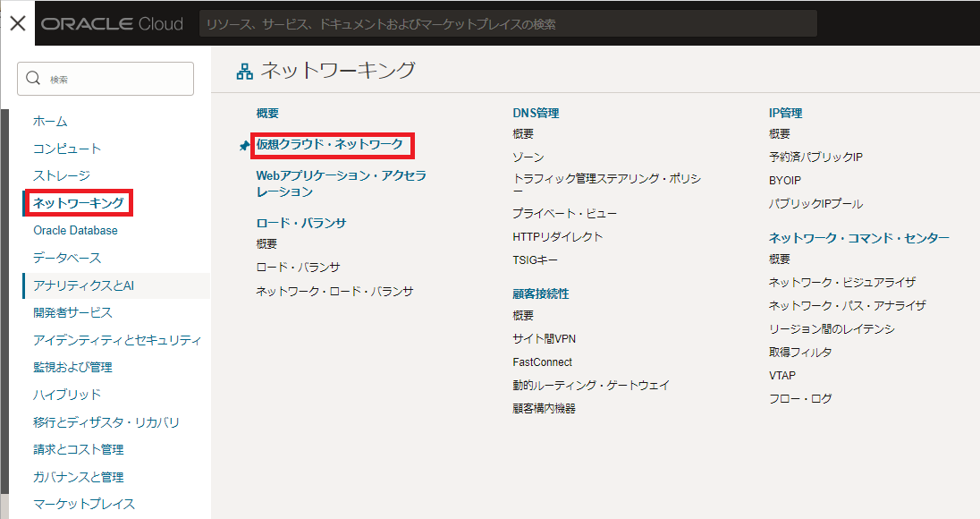Open フロー・ログ link
Screen dimensions: 980x519
tap(800, 398)
